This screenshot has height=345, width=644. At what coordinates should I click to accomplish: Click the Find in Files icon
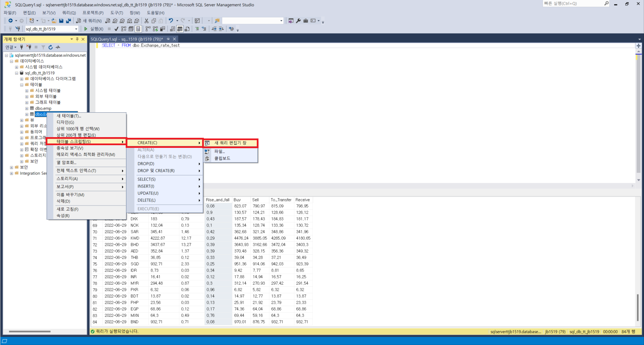tap(217, 21)
